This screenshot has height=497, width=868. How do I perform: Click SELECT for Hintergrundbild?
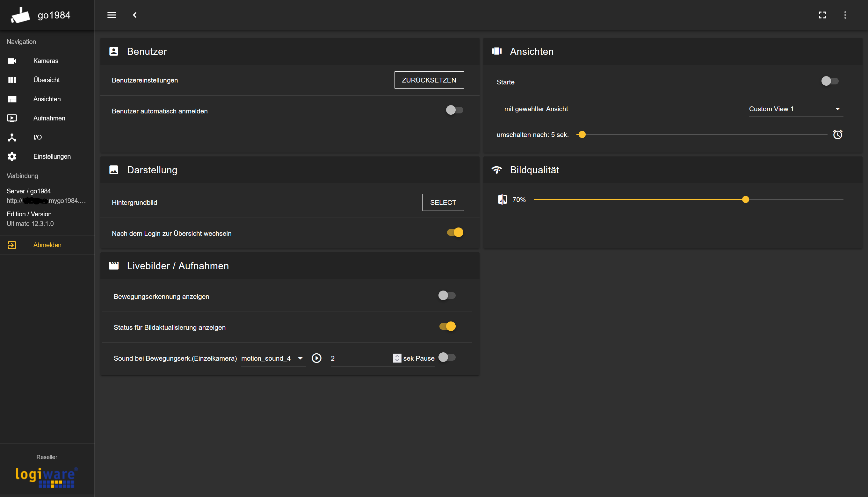coord(443,202)
